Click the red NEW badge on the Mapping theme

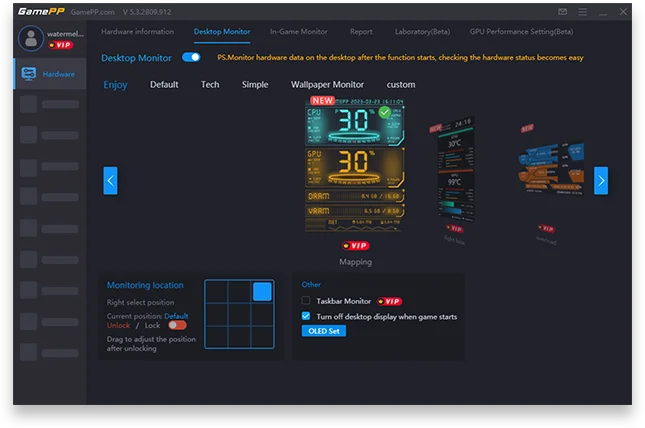coord(322,101)
